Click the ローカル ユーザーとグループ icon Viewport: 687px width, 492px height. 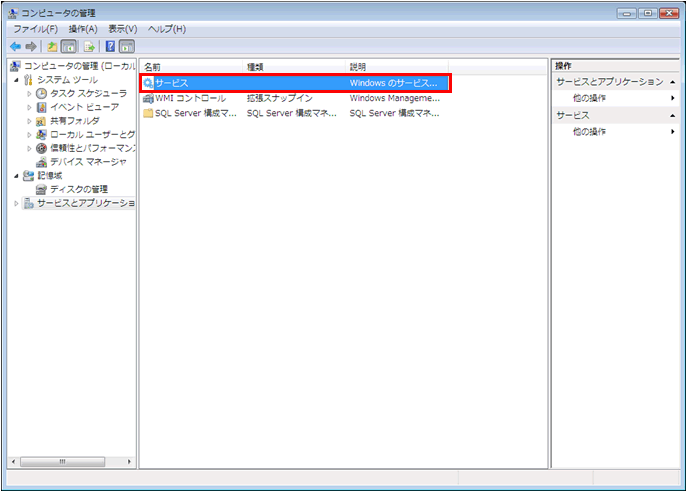pos(41,135)
